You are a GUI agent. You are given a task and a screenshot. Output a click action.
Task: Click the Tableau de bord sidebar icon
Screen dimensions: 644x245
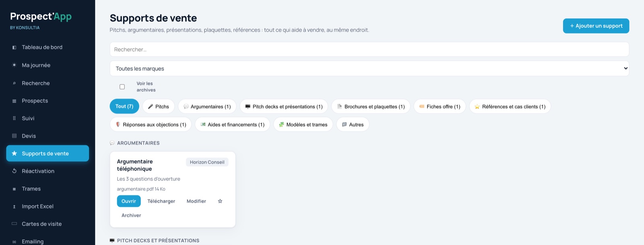14,47
